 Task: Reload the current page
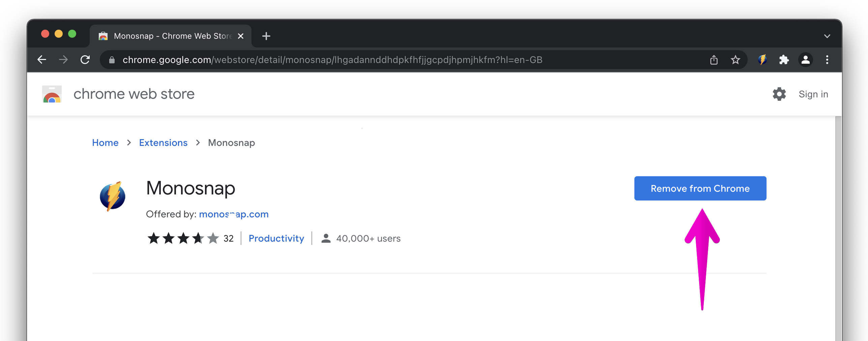coord(85,60)
